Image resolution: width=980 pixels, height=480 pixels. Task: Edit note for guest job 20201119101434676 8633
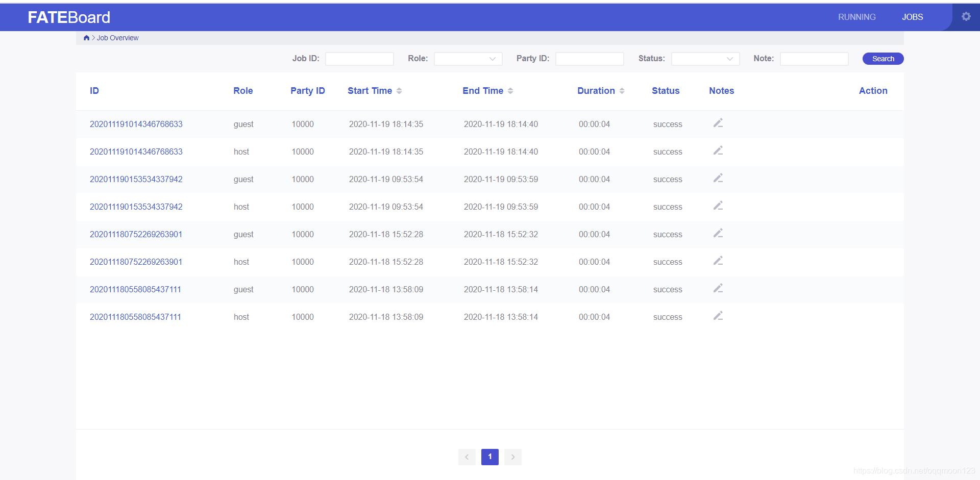(718, 123)
